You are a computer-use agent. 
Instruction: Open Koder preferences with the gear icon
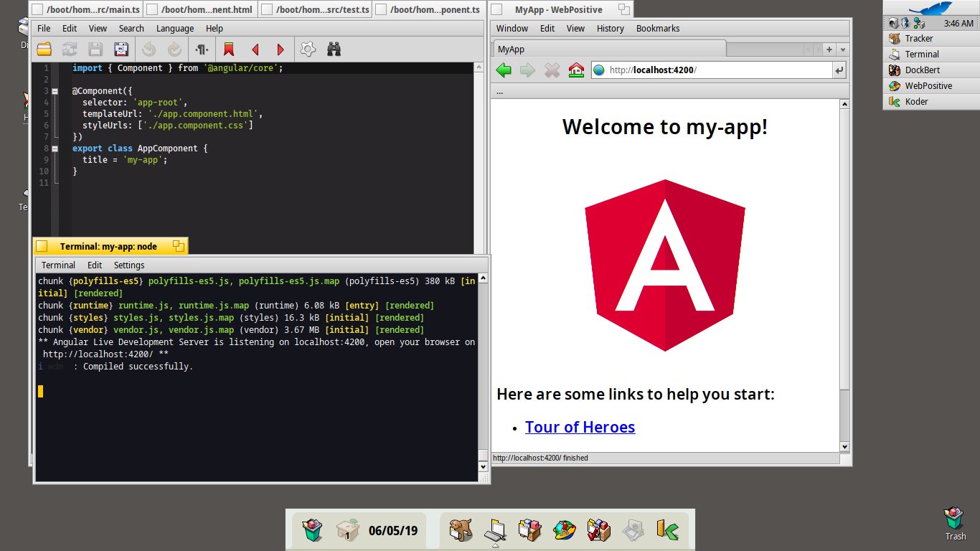click(308, 50)
